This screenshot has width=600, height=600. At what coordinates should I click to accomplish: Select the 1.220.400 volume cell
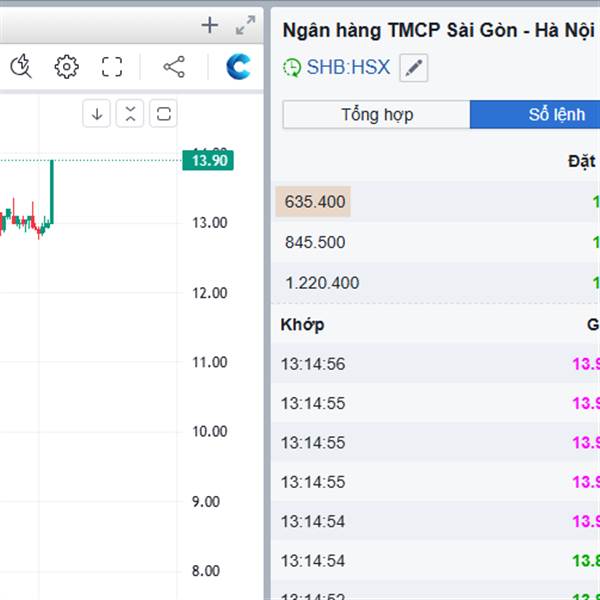point(322,283)
